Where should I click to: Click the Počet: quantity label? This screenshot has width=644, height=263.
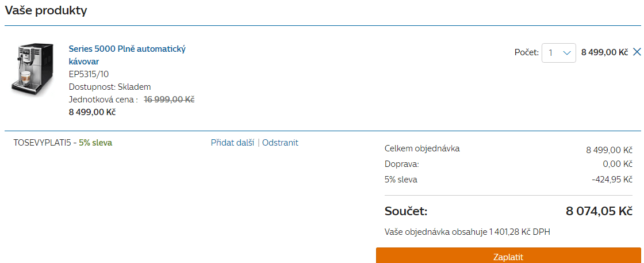527,52
